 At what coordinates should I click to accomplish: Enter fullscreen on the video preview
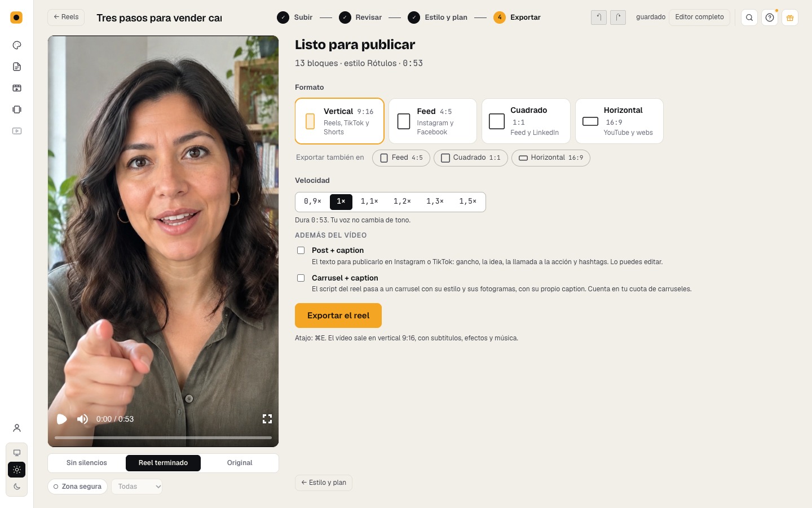pyautogui.click(x=267, y=419)
